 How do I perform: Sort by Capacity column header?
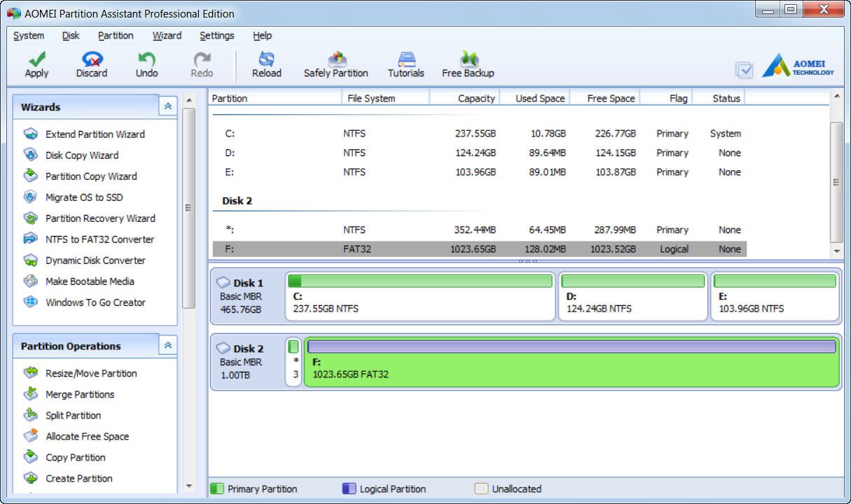tap(464, 99)
